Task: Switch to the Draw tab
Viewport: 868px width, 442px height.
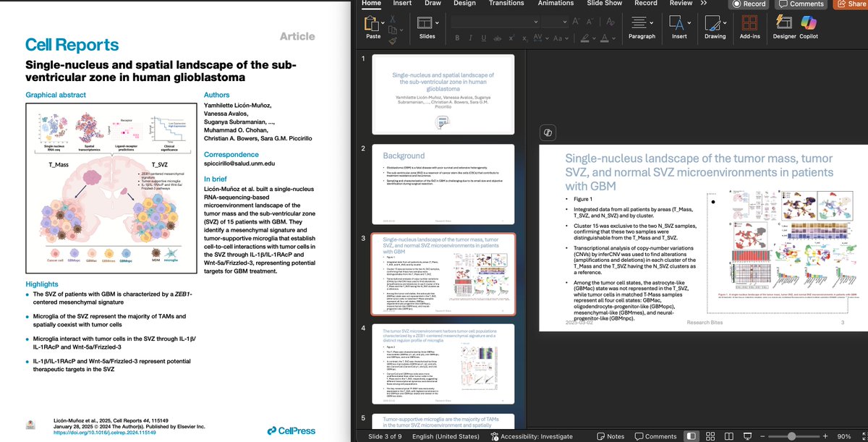Action: [x=433, y=3]
